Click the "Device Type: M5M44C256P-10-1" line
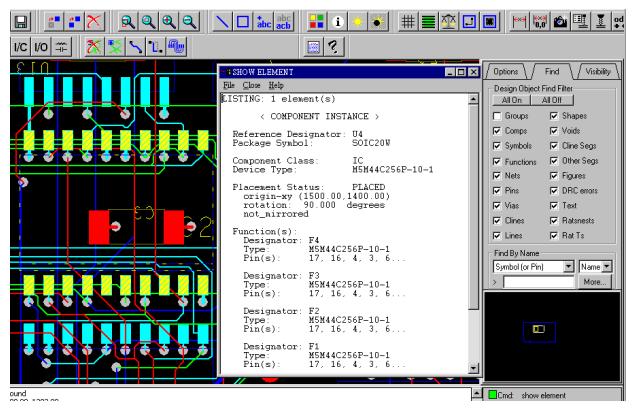This screenshot has height=412, width=638. pos(333,170)
